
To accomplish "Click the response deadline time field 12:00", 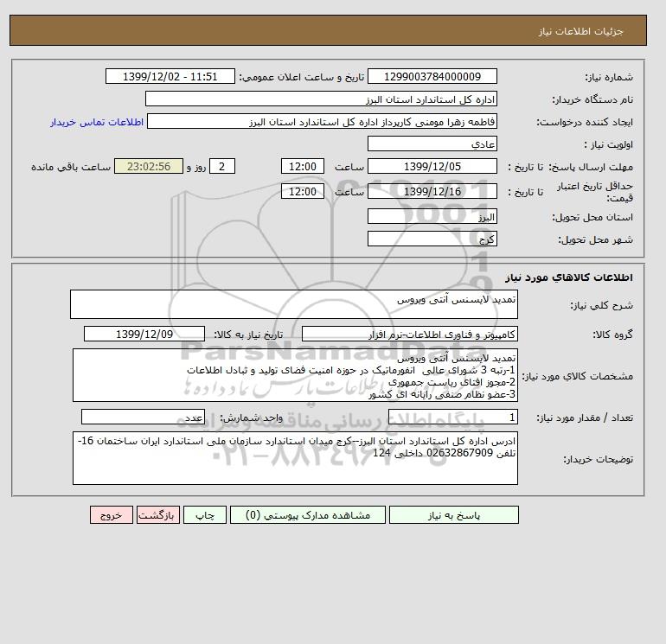I will [x=303, y=167].
